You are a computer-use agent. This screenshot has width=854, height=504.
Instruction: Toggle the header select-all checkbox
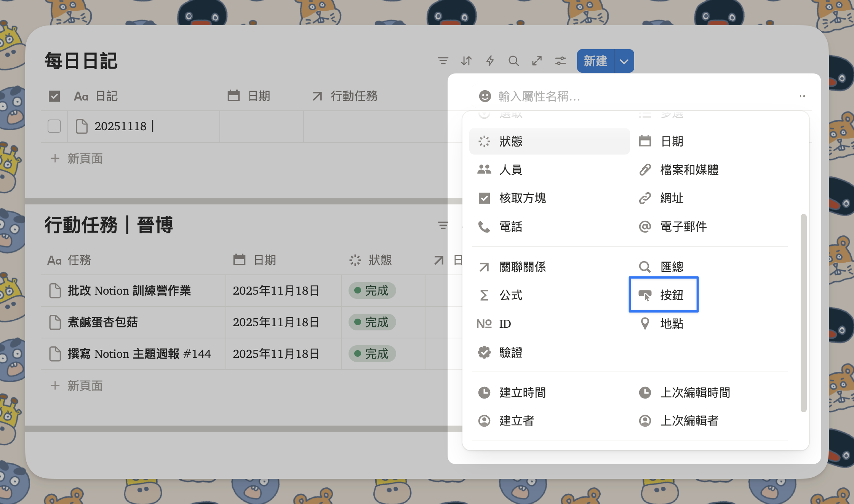pyautogui.click(x=54, y=96)
